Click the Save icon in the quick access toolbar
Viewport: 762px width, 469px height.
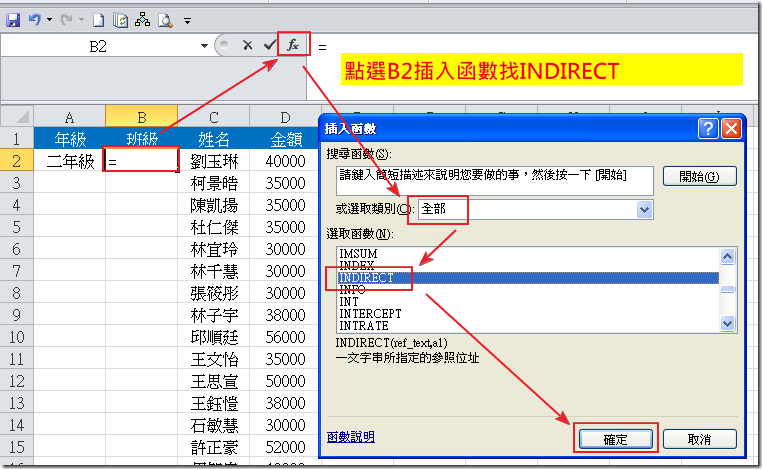pyautogui.click(x=13, y=20)
